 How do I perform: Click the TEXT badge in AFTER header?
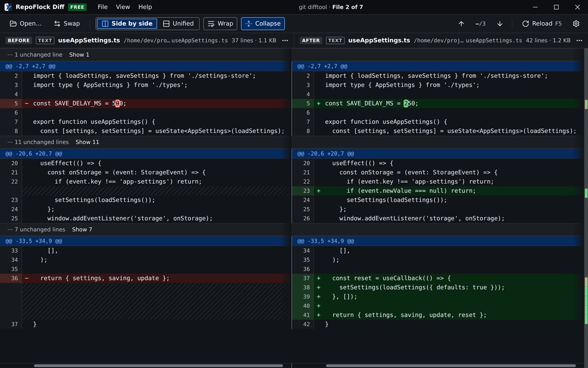[335, 40]
